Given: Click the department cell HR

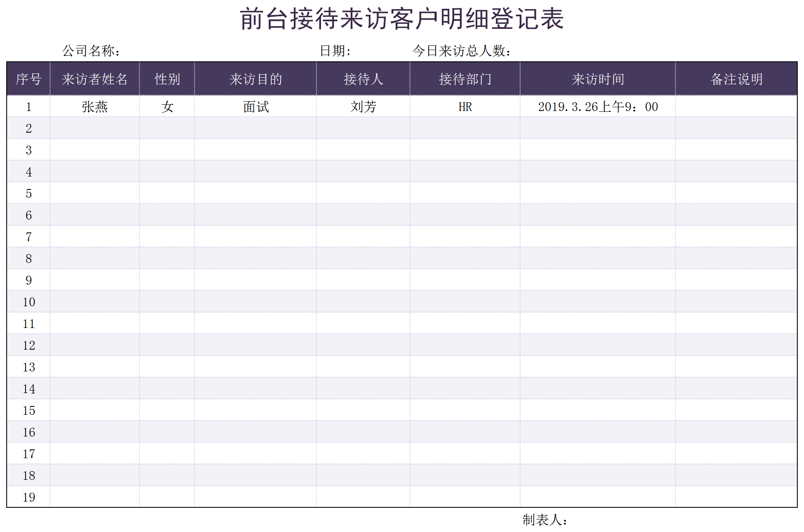Looking at the screenshot, I should point(465,107).
